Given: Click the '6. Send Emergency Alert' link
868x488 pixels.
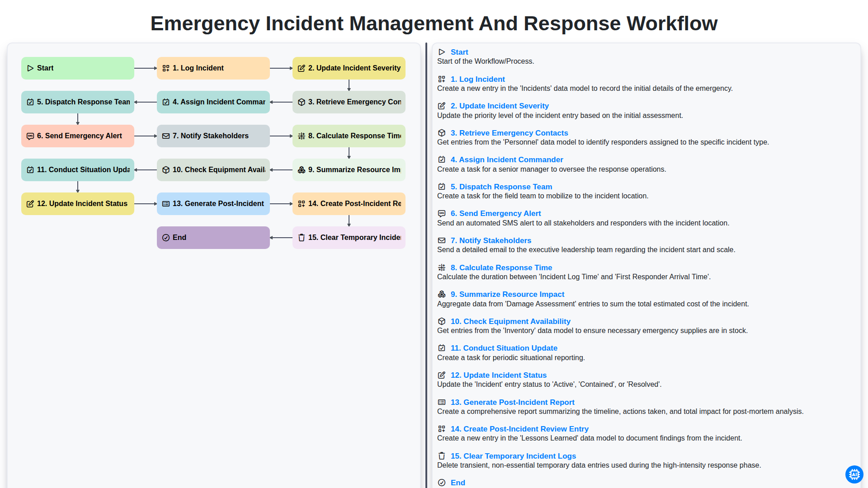Looking at the screenshot, I should click(x=496, y=213).
